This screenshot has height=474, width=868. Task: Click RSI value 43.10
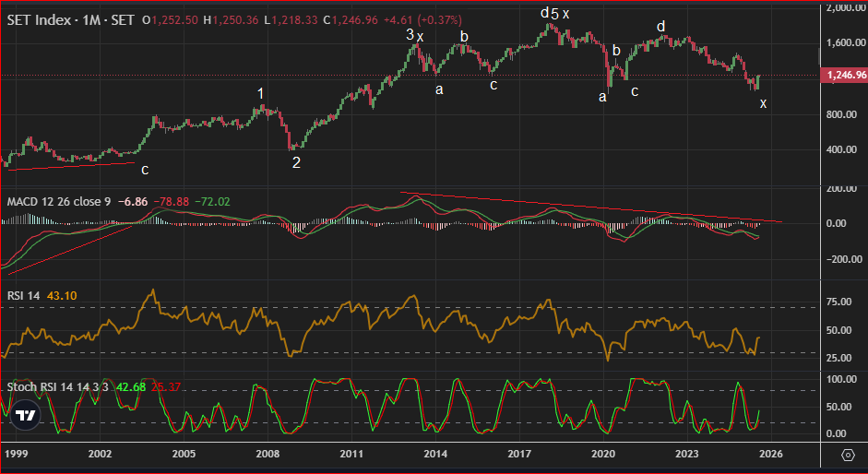pos(62,296)
